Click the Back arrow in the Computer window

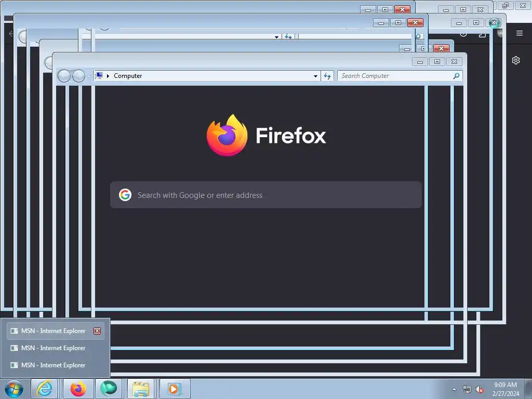(x=64, y=76)
